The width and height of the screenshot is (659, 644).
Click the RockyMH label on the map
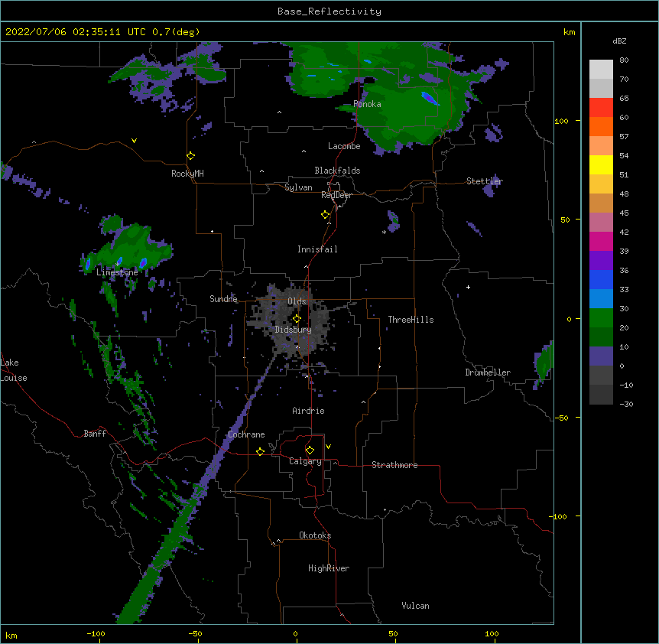pyautogui.click(x=187, y=174)
